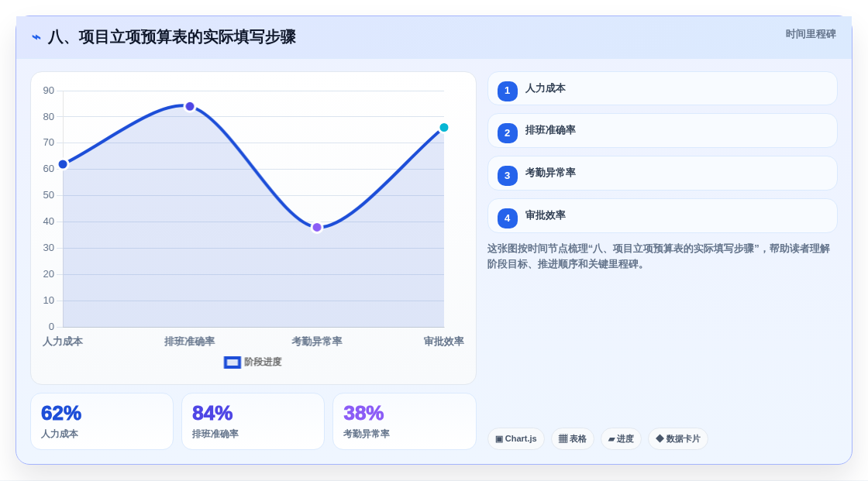Click the lightning icon beside the heading
The height and width of the screenshot is (481, 868).
(x=36, y=37)
